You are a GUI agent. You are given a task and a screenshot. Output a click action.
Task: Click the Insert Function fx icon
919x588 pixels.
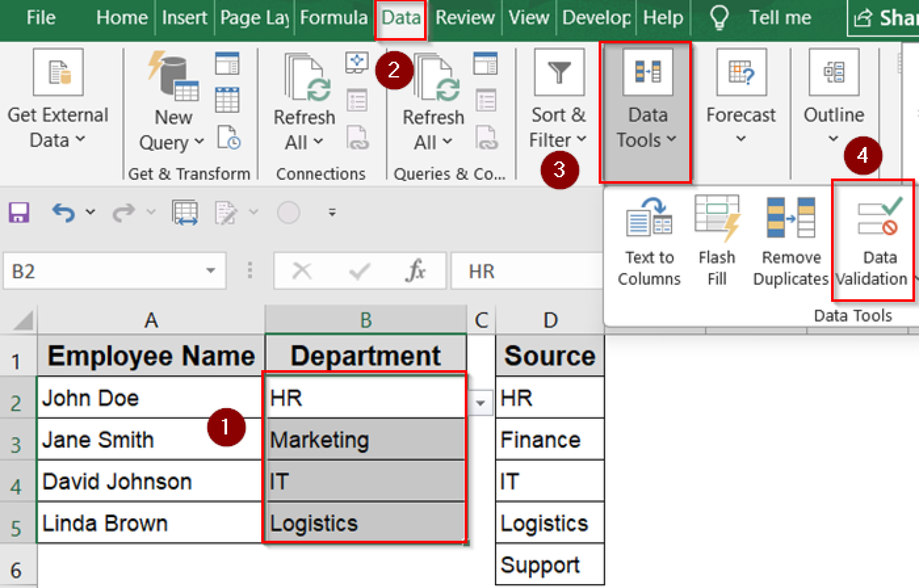click(415, 271)
